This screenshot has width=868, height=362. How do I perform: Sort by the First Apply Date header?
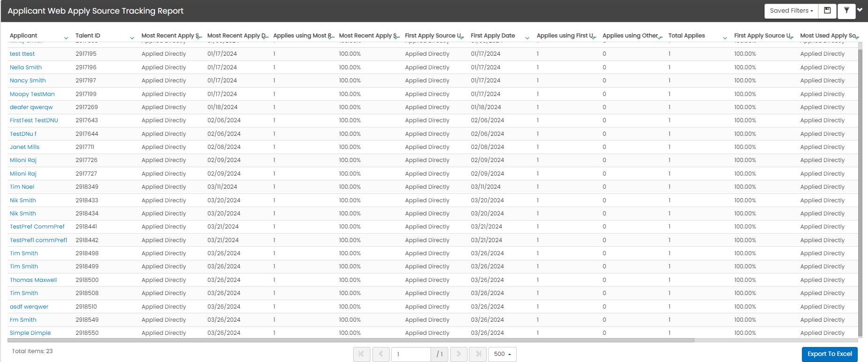pos(493,36)
